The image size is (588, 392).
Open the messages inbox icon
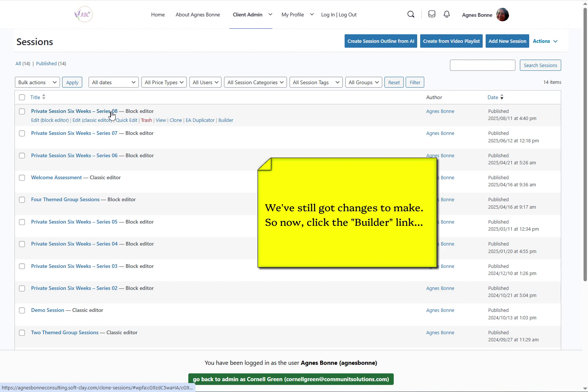432,14
